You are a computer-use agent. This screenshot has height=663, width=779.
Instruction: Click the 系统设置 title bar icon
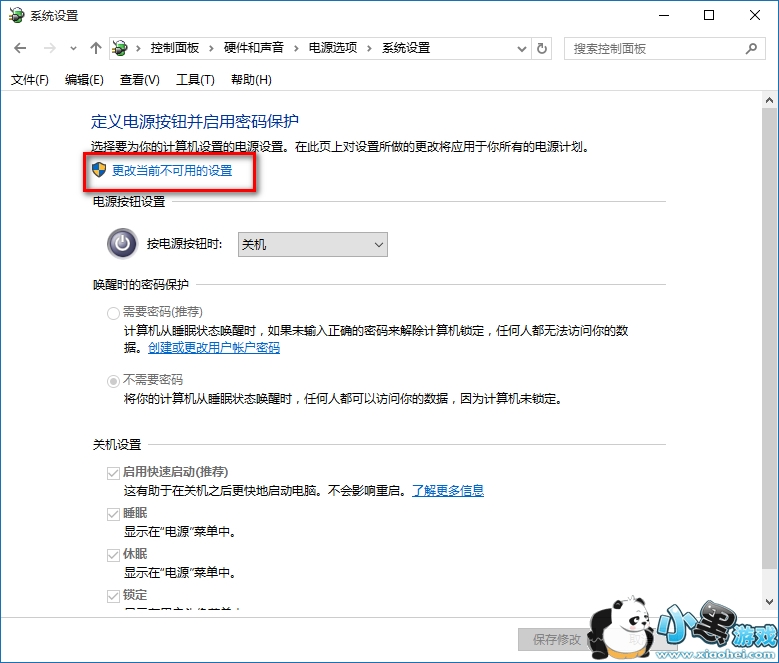click(x=16, y=15)
